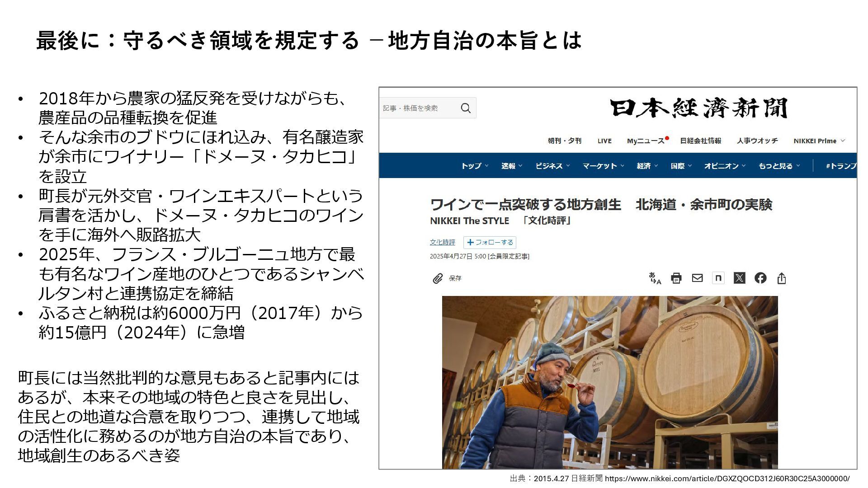
Task: Open the upload share icon
Action: [x=782, y=278]
